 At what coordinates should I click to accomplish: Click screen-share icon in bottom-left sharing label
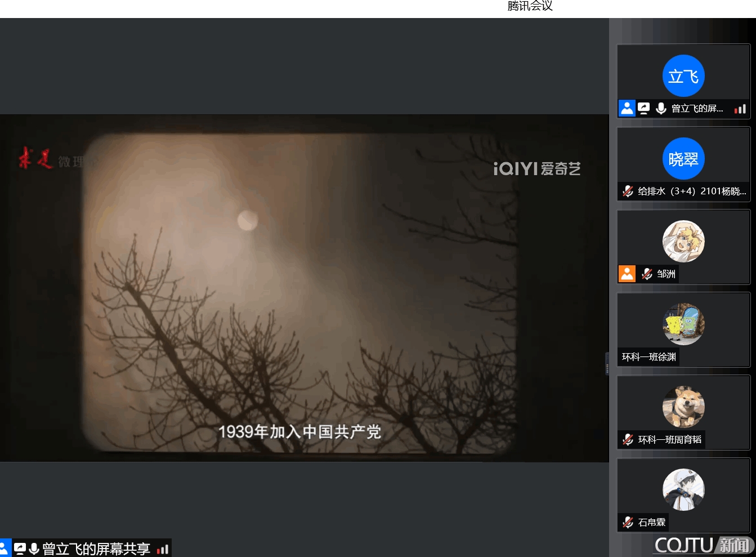20,549
